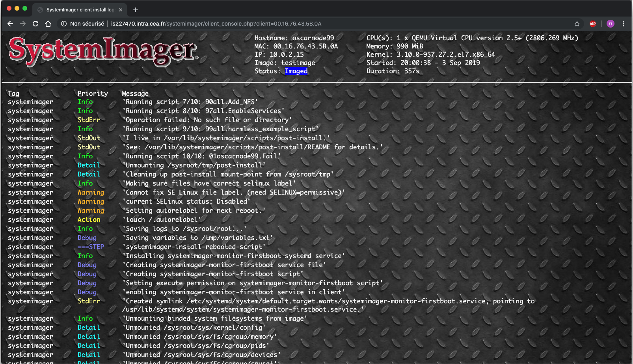Click the SystemImager logo
The image size is (633, 364).
tap(104, 51)
